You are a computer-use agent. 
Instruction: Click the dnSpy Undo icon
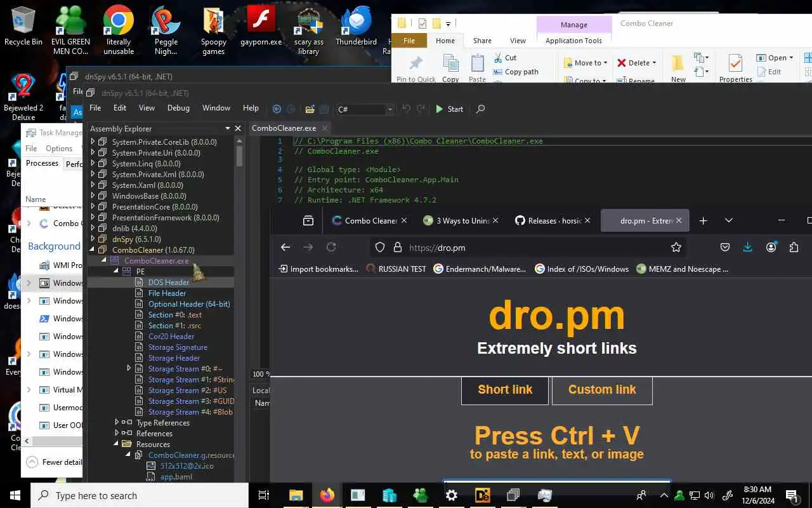tap(407, 109)
